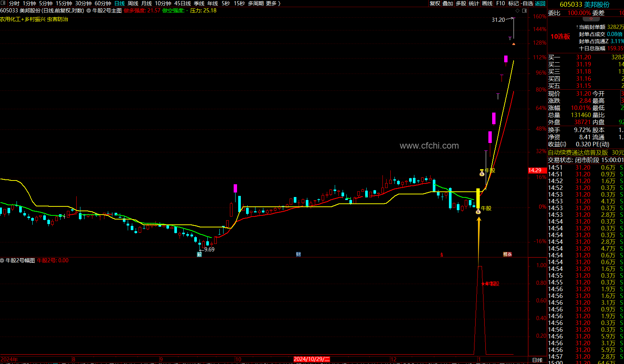
Task: Click the 返回 back link
Action: [540, 3]
